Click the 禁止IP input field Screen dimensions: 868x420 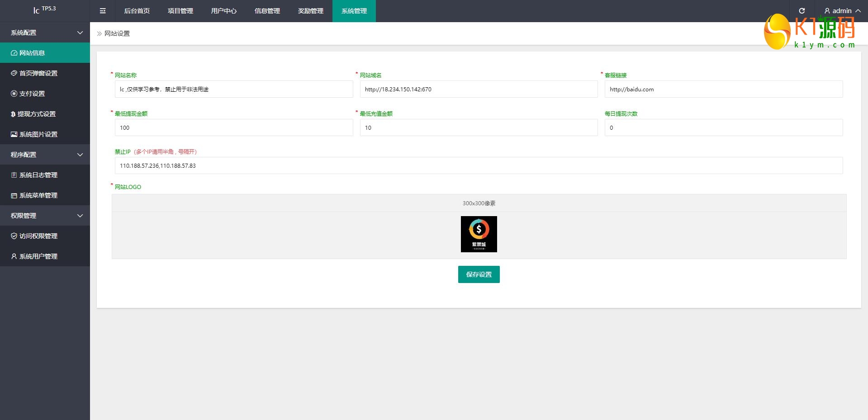point(479,165)
